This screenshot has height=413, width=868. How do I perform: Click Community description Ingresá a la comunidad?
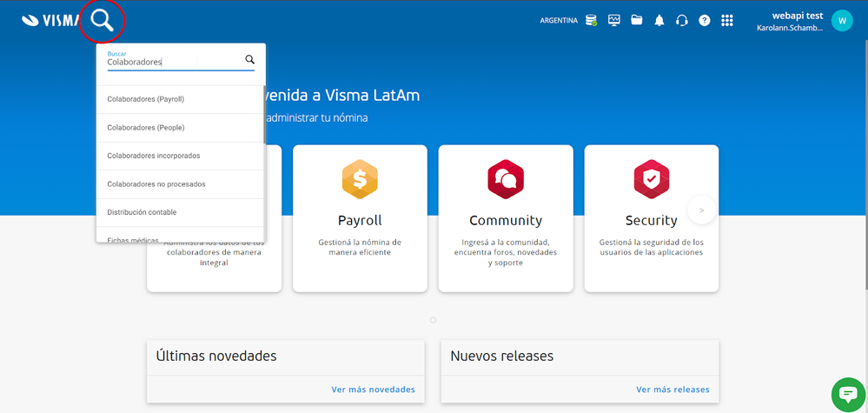(506, 252)
